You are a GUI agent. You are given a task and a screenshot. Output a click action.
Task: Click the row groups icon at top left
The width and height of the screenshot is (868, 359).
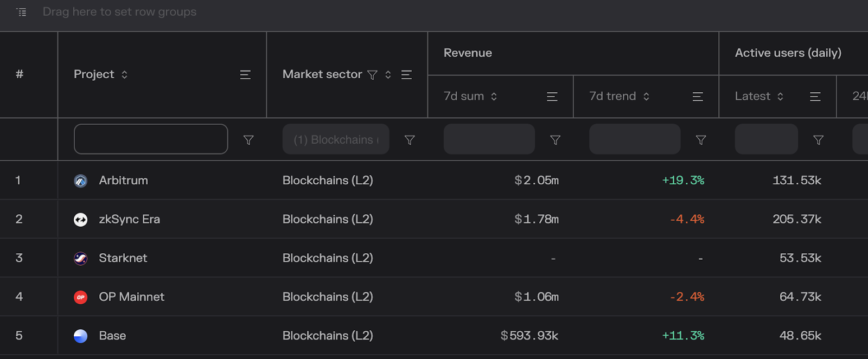(22, 12)
